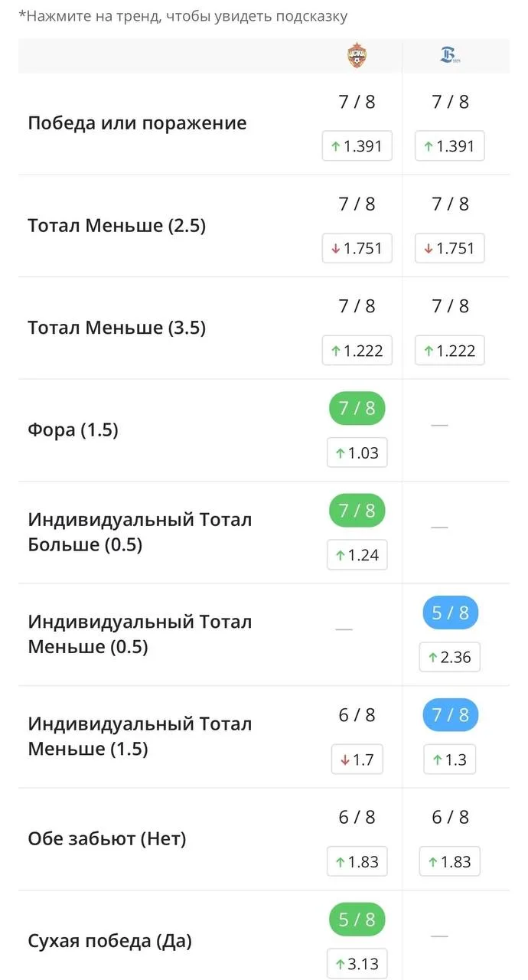Screen dimensions: 528x980
Task: Tap the blue 7 / 8 badge for Индивидуальный Тотал Меньше (1.5)
Action: [x=451, y=715]
